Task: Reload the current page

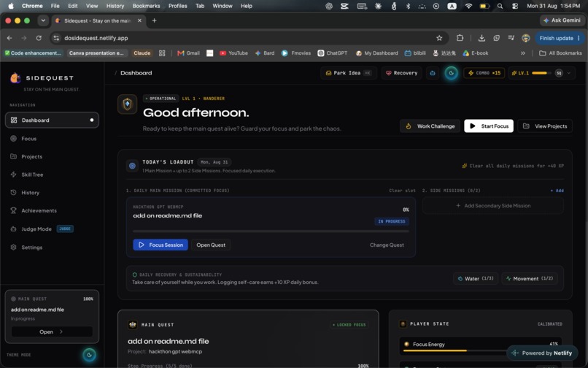Action: 39,38
